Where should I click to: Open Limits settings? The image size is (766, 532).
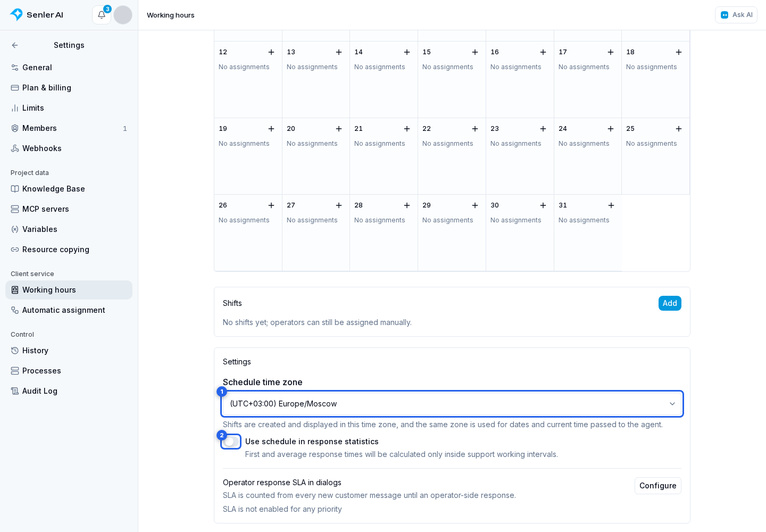(x=69, y=108)
